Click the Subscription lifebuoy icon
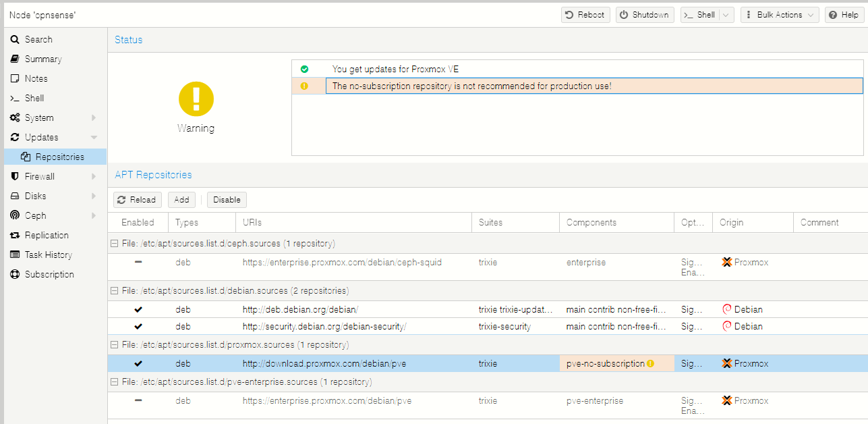 [15, 274]
